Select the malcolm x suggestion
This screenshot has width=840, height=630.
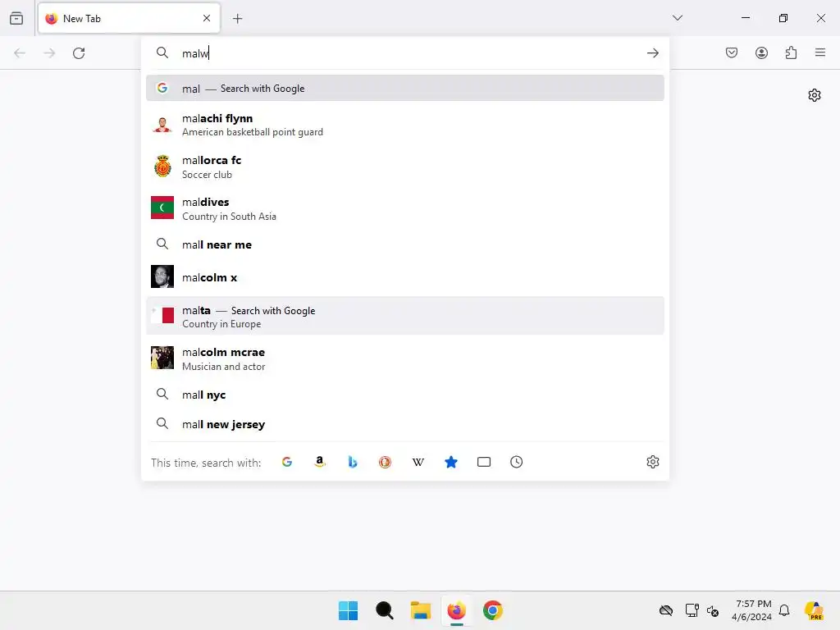pyautogui.click(x=405, y=277)
